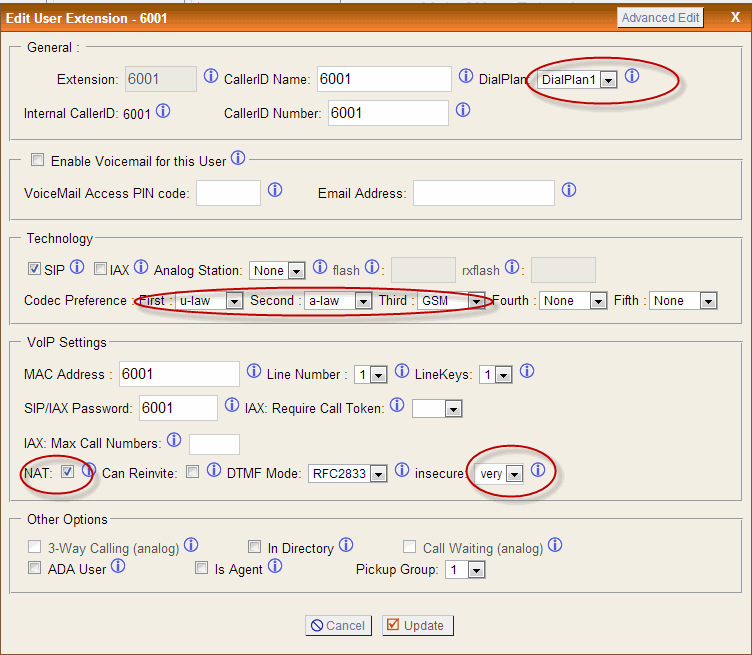Open Third codec dropdown showing GSM
This screenshot has height=655, width=752.
tap(451, 301)
